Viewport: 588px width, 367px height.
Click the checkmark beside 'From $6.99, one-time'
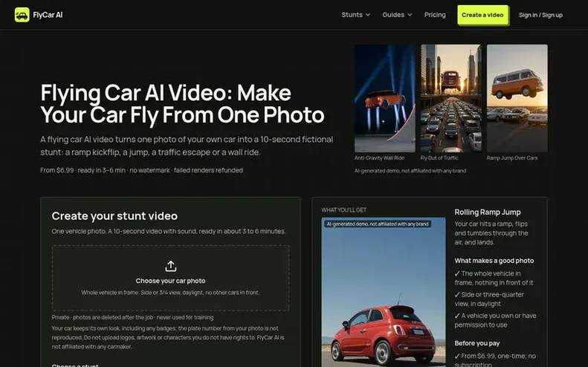pyautogui.click(x=457, y=356)
